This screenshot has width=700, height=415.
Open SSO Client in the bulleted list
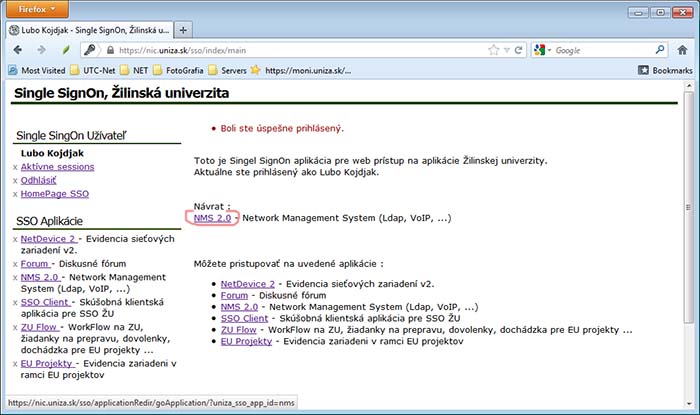(244, 319)
